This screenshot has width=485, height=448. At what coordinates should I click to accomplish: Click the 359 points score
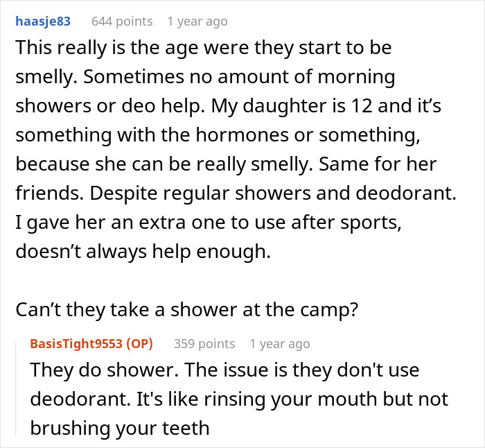click(204, 344)
